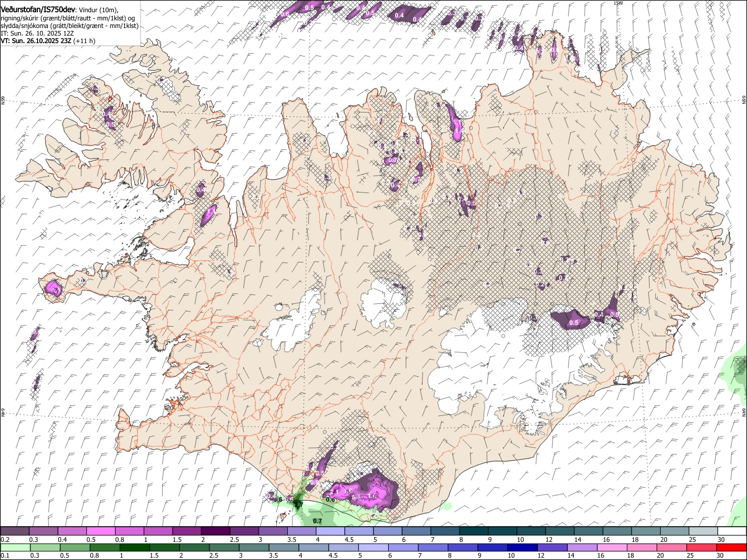Pick the top-row swatch between 14 and 16

click(x=588, y=531)
